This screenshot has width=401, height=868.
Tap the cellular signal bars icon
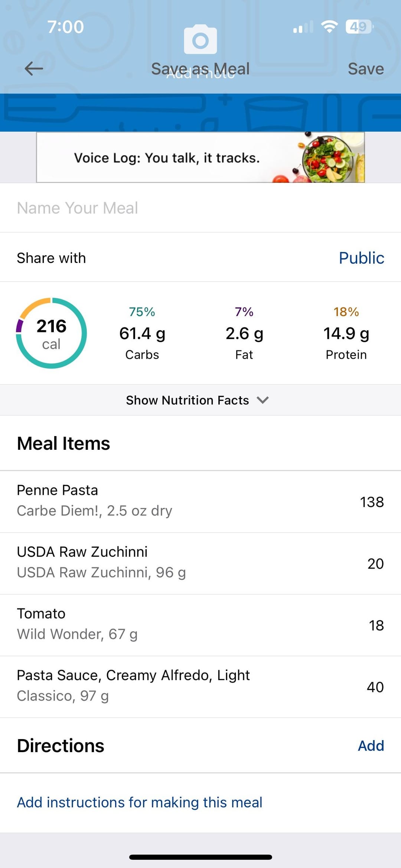point(303,27)
